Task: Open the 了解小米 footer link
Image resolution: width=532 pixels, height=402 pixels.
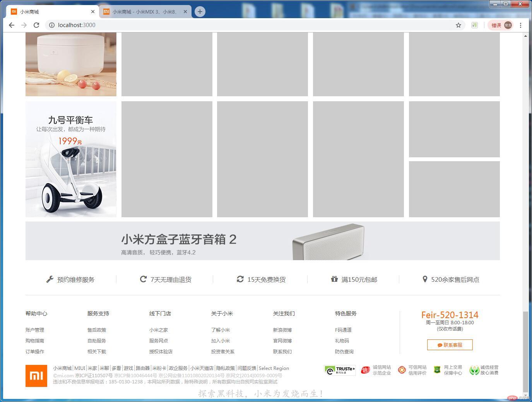Action: click(221, 330)
